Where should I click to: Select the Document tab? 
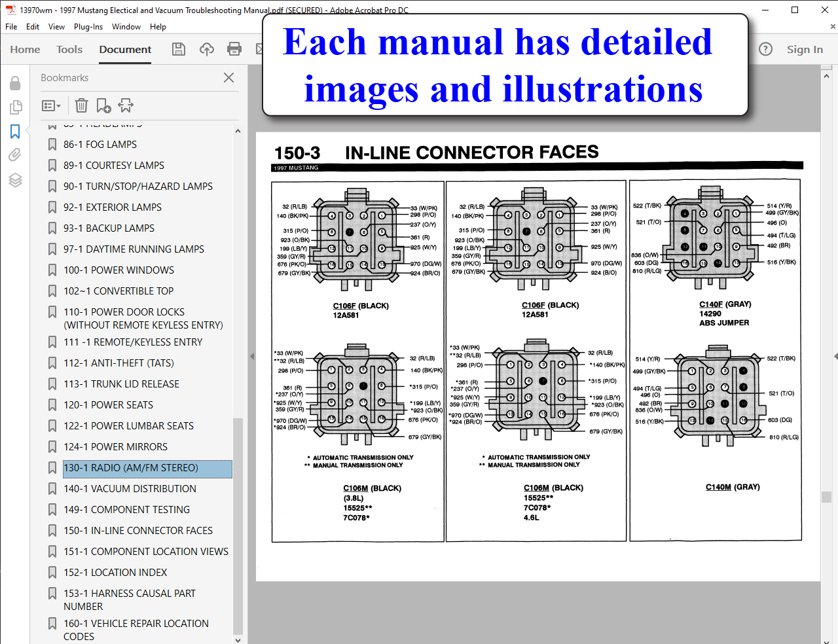pyautogui.click(x=125, y=49)
